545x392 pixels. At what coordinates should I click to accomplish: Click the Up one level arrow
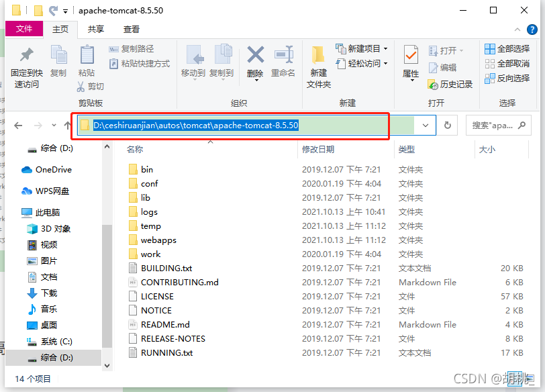tap(68, 126)
